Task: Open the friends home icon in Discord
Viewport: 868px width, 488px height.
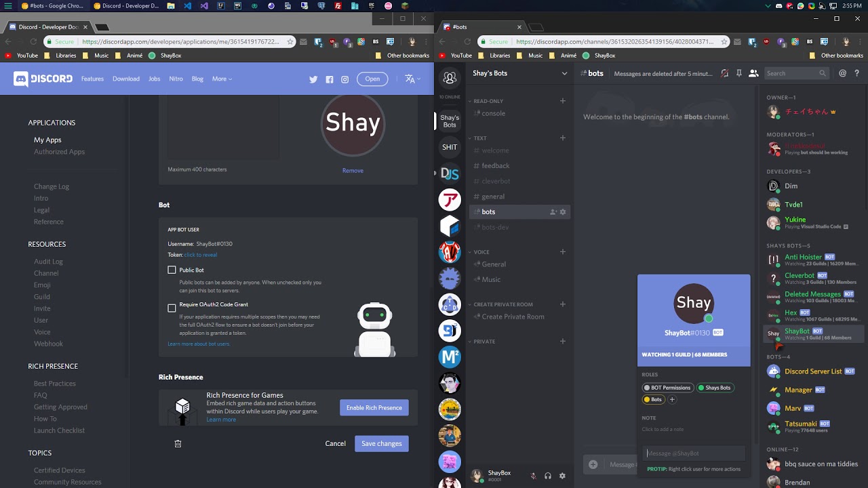Action: click(x=450, y=78)
